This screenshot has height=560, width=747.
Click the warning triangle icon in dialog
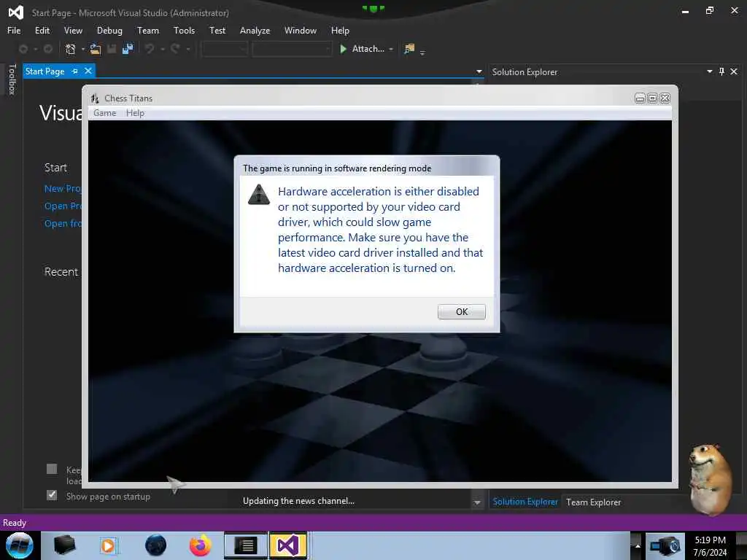[x=259, y=195]
